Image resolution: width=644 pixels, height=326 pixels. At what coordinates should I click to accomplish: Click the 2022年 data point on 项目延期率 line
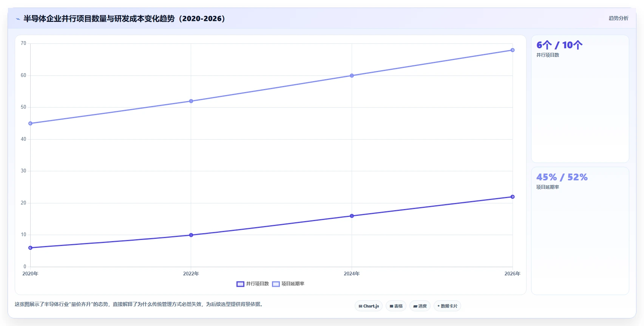(x=191, y=101)
